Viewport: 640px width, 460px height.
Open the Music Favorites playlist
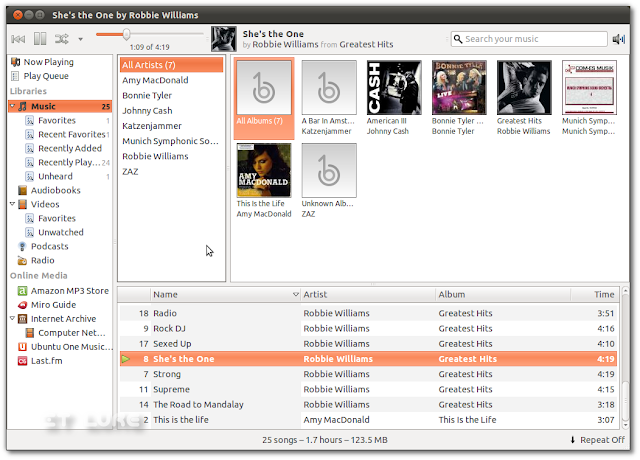click(x=57, y=120)
